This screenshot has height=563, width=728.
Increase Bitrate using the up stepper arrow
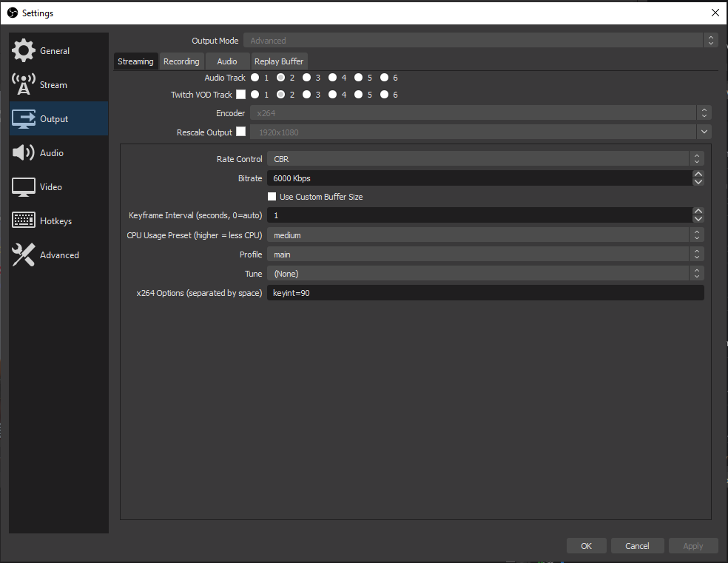698,173
